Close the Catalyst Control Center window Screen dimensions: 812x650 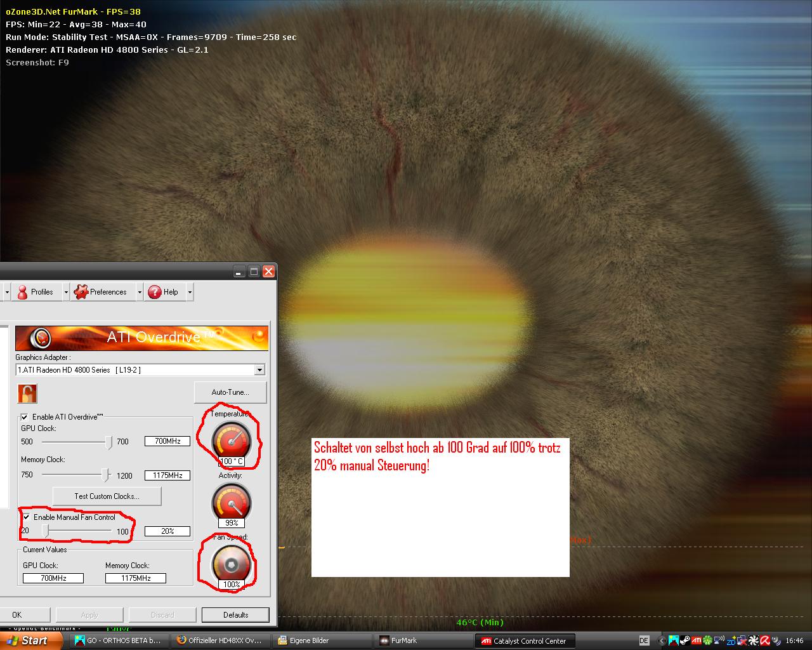[268, 272]
